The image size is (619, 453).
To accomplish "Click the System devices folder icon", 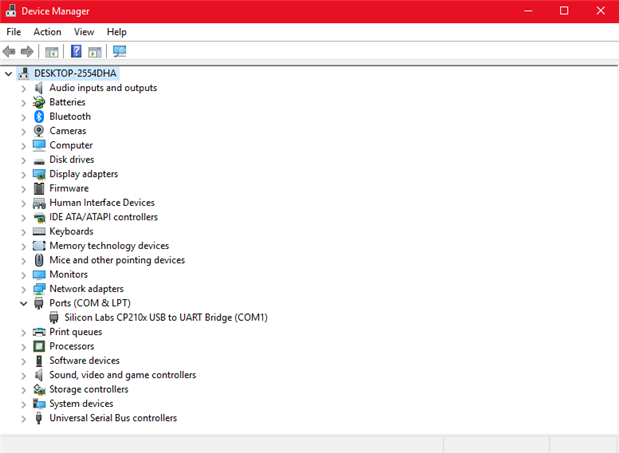I will [x=39, y=404].
